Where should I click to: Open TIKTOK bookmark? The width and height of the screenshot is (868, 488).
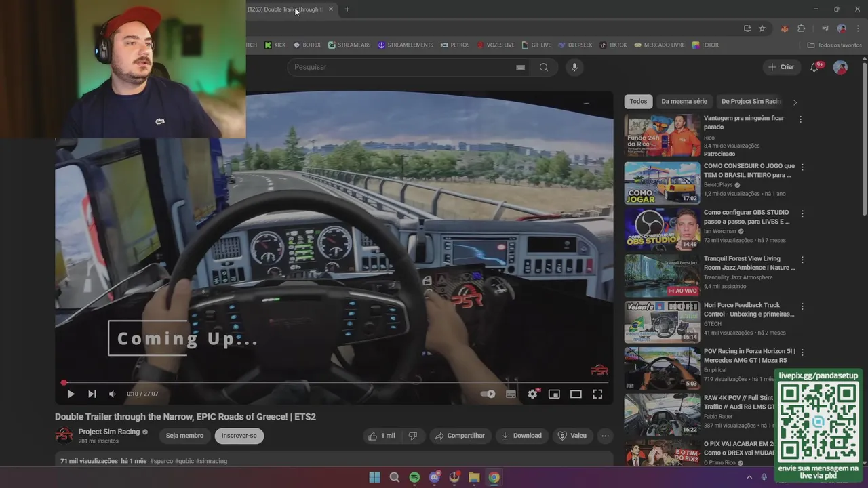613,45
